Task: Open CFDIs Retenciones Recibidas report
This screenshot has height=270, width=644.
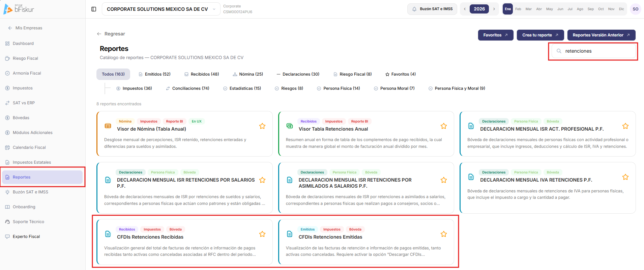Action: click(184, 242)
